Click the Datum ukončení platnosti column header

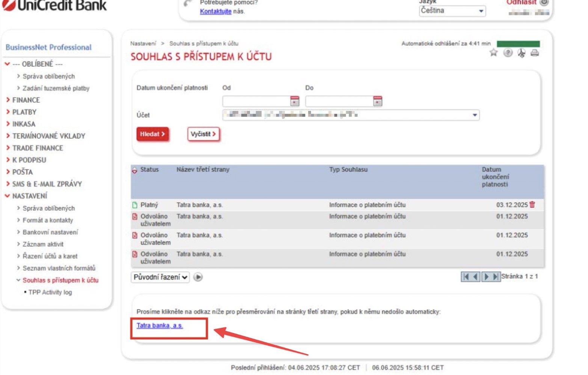coord(496,177)
